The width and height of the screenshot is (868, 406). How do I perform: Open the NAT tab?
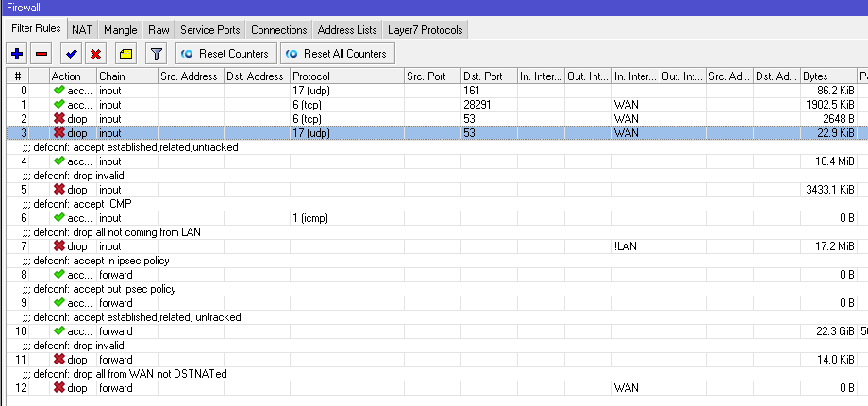(82, 30)
